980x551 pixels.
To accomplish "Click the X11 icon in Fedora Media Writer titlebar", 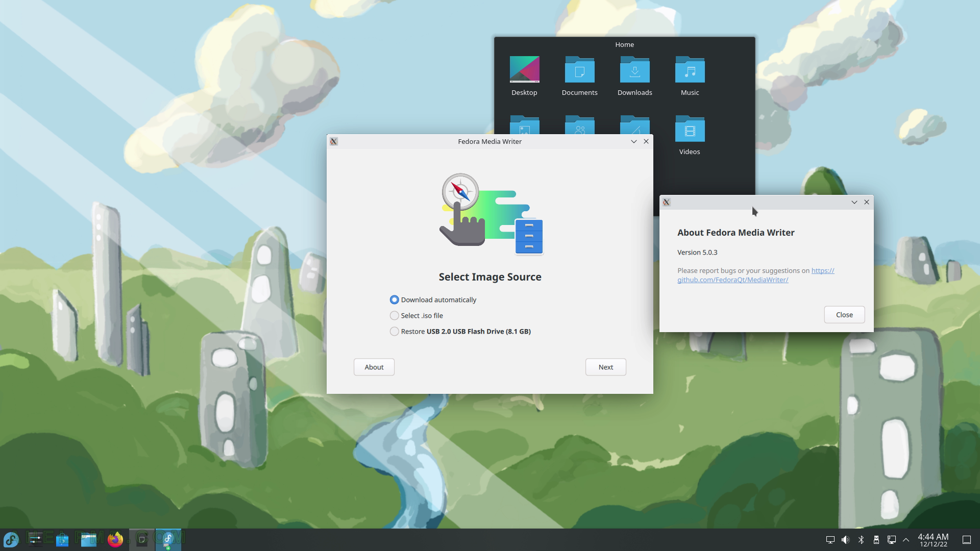I will (334, 142).
